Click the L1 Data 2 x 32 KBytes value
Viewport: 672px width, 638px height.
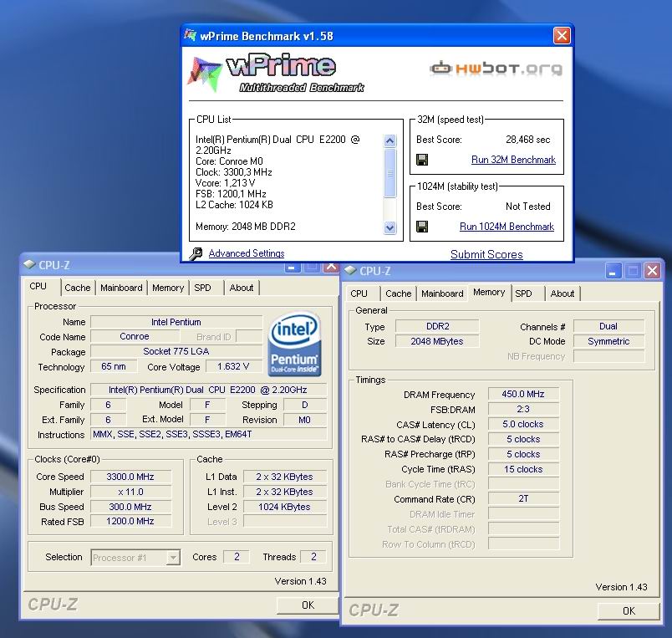click(x=284, y=477)
